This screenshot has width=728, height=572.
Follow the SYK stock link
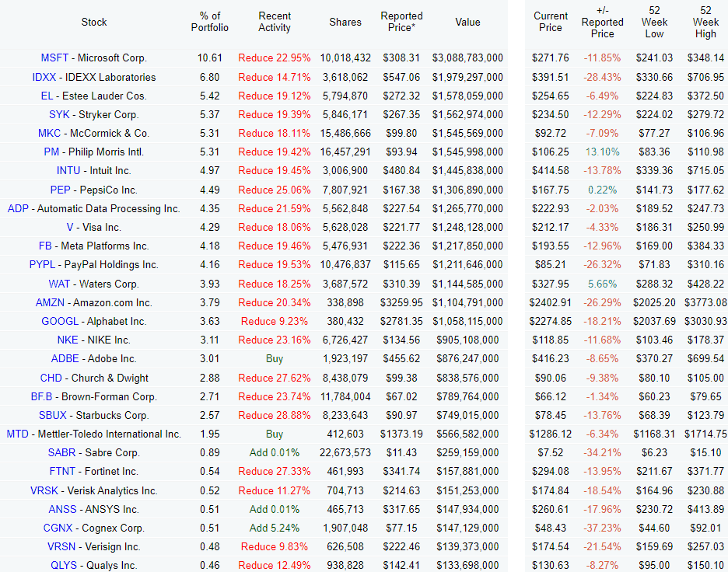click(59, 114)
